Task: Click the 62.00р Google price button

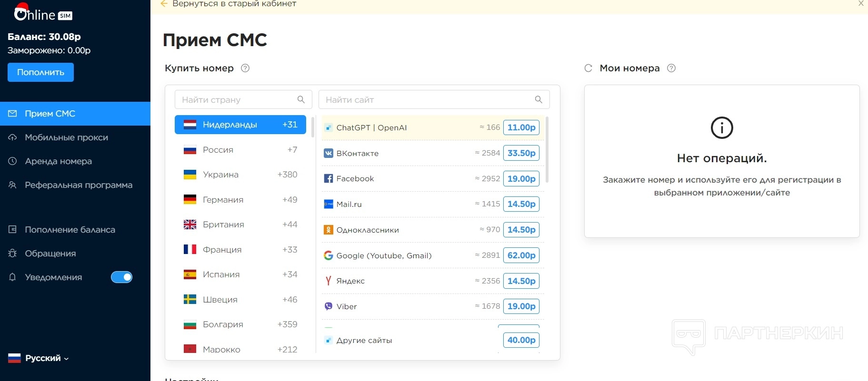Action: coord(521,255)
